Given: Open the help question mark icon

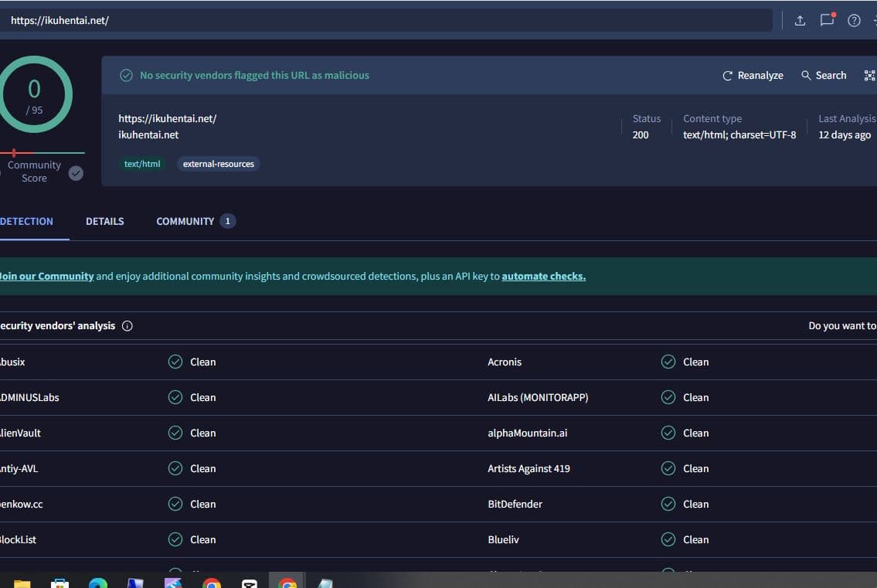Looking at the screenshot, I should (x=854, y=21).
